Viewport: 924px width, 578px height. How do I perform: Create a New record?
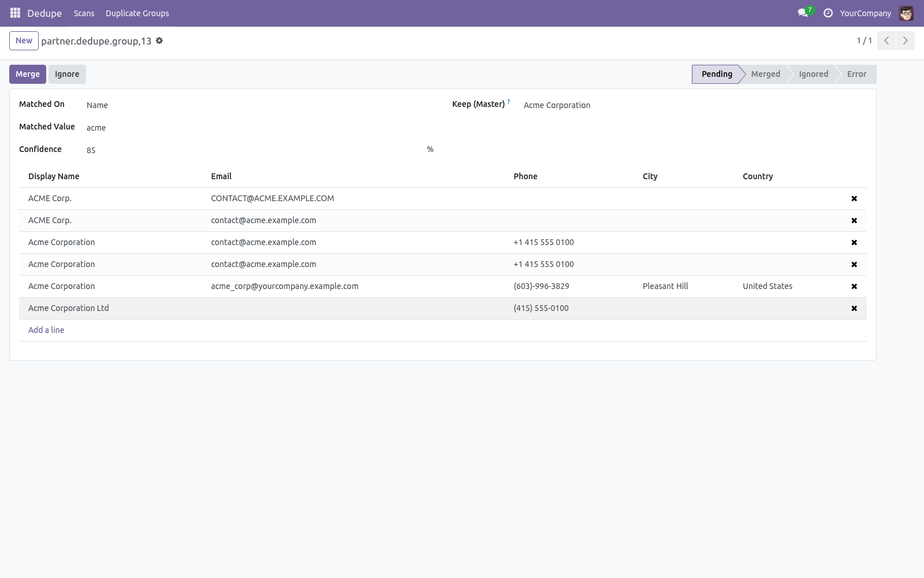pos(24,40)
